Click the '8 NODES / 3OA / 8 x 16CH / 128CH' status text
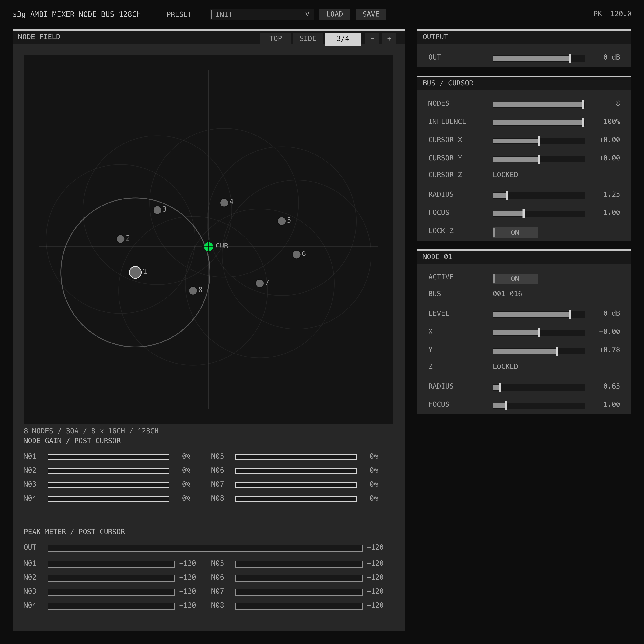 pos(91,431)
